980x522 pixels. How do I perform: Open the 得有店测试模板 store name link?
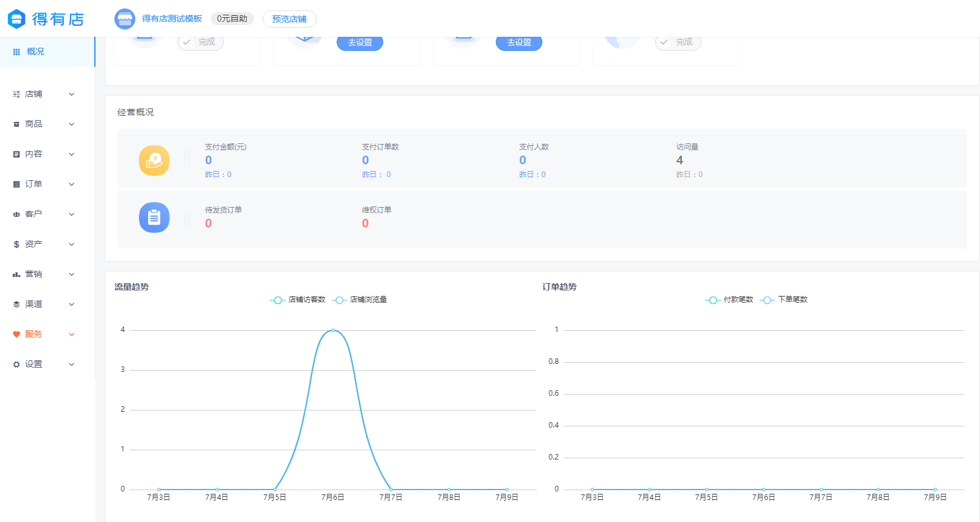coord(172,19)
